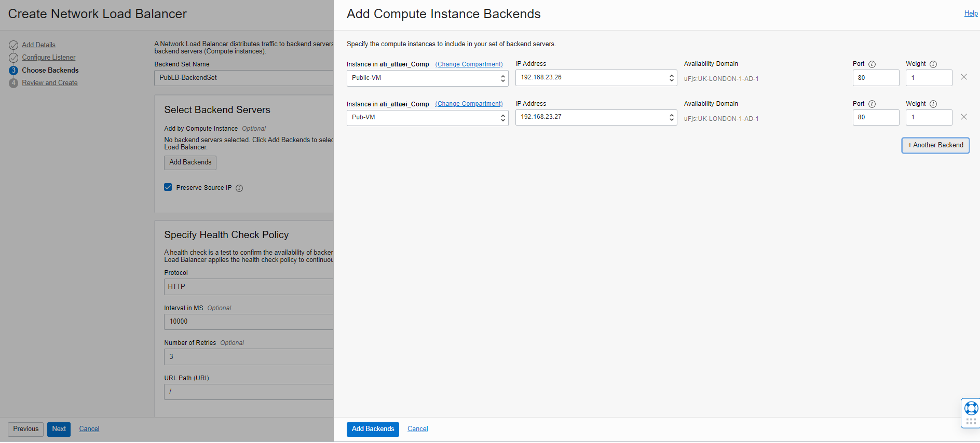The image size is (980, 443).
Task: Expand the 192.168.23.27 IP Address dropdown
Action: (x=596, y=117)
